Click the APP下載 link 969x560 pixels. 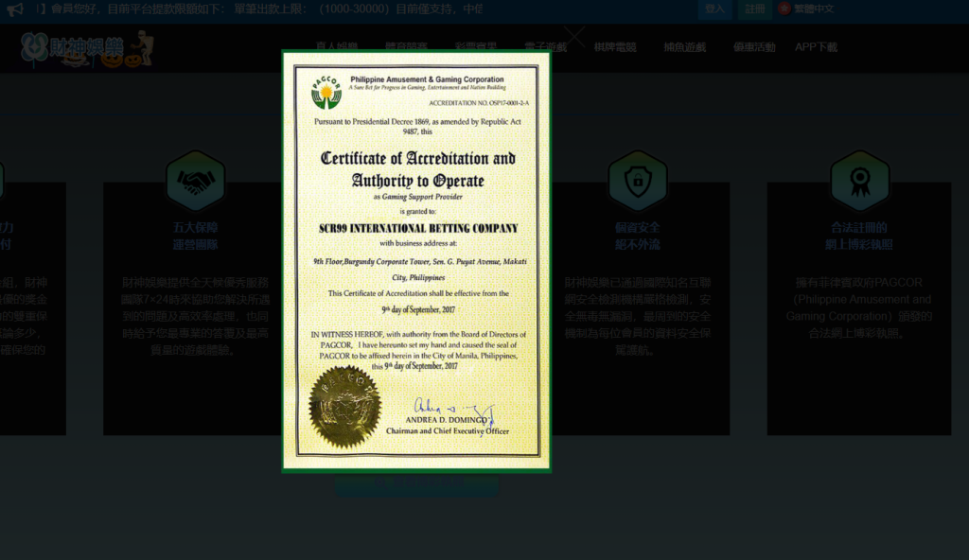click(816, 47)
